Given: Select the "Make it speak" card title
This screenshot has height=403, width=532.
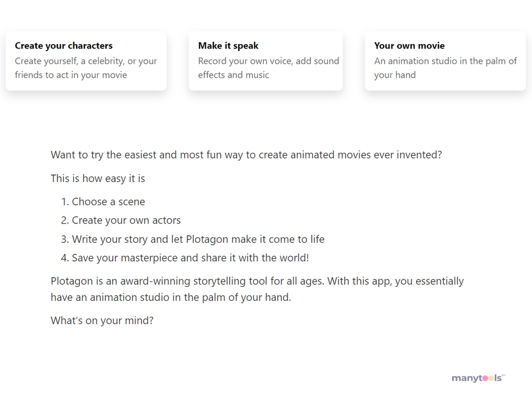Looking at the screenshot, I should [228, 46].
